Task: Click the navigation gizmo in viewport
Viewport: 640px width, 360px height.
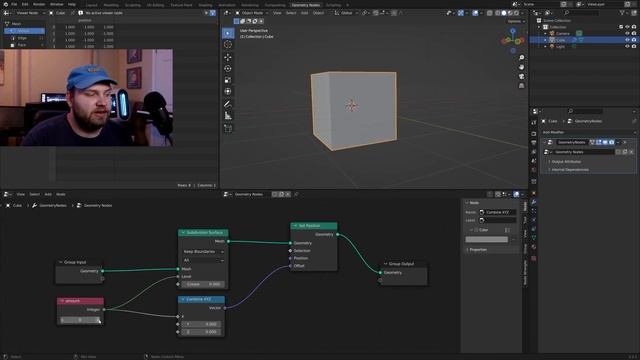Action: point(513,40)
